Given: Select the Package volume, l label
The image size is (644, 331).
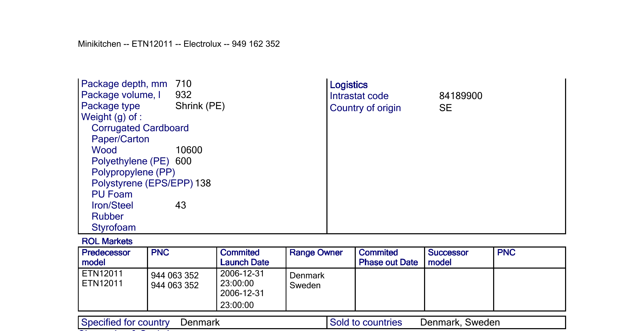Looking at the screenshot, I should click(x=121, y=95).
